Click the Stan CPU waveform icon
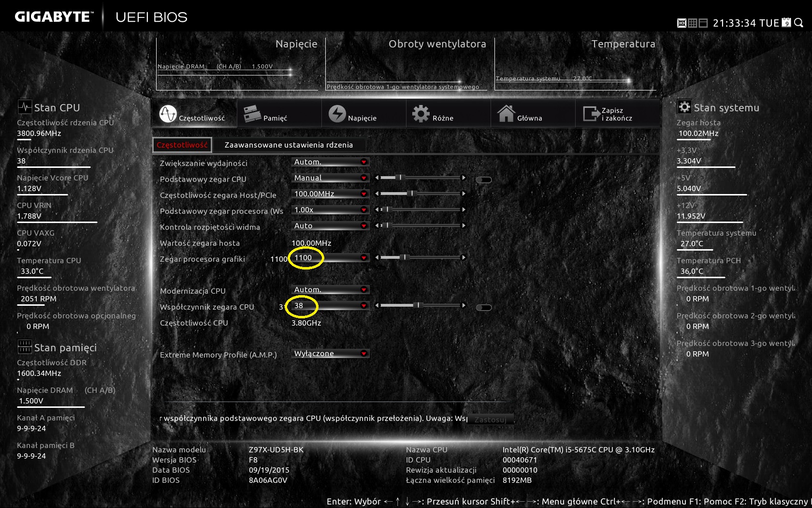Viewport: 812px width, 508px height. click(x=24, y=106)
